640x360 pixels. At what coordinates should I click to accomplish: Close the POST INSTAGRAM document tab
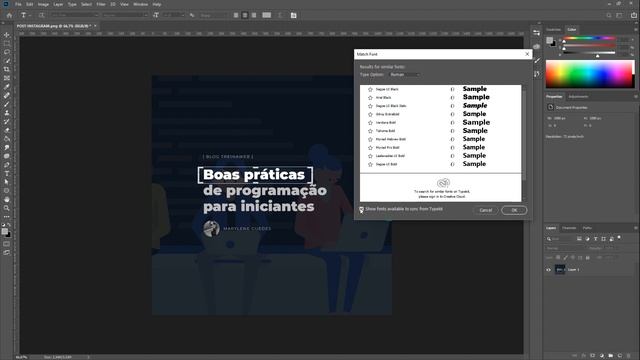96,26
